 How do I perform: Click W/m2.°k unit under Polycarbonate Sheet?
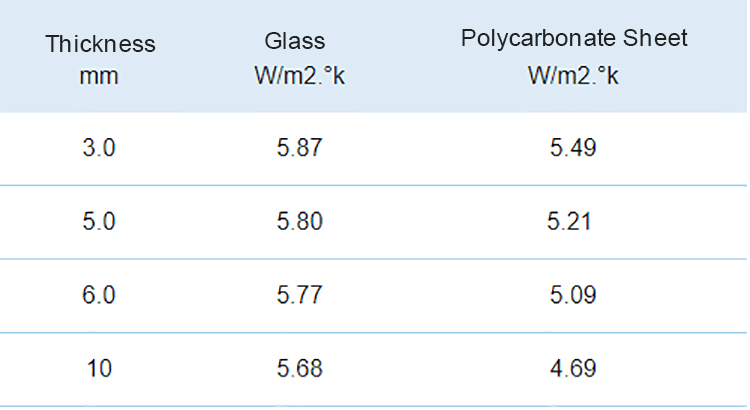pos(573,75)
